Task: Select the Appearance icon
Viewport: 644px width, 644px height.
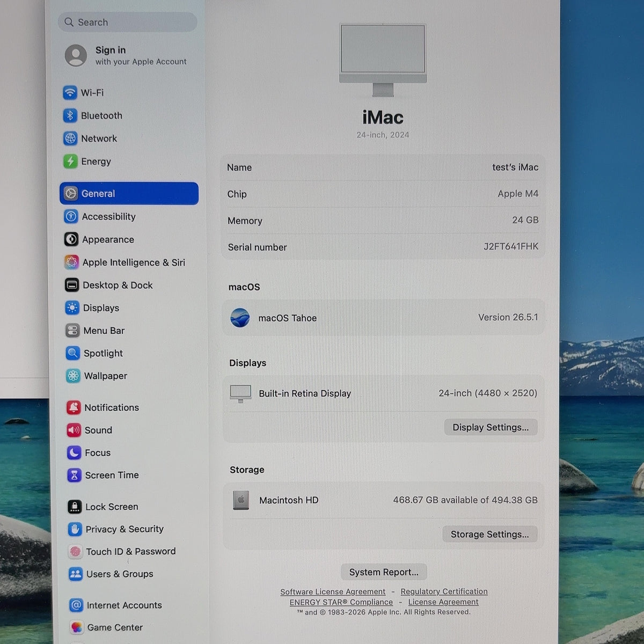Action: click(x=71, y=239)
